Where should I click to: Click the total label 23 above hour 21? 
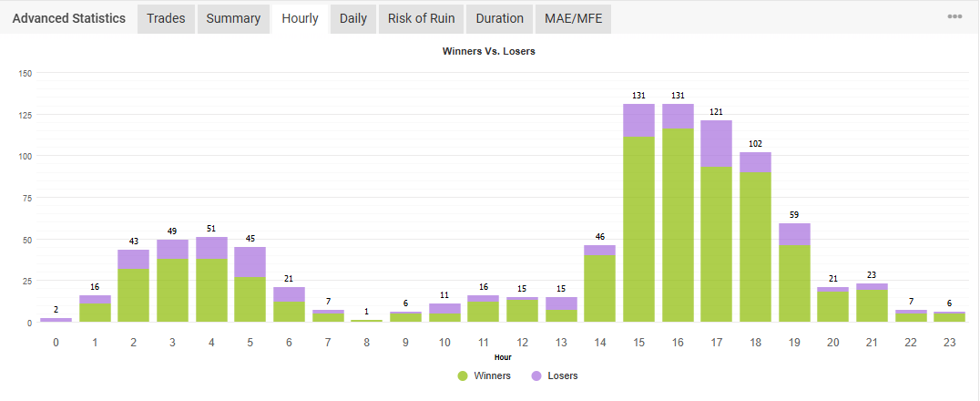pos(872,274)
